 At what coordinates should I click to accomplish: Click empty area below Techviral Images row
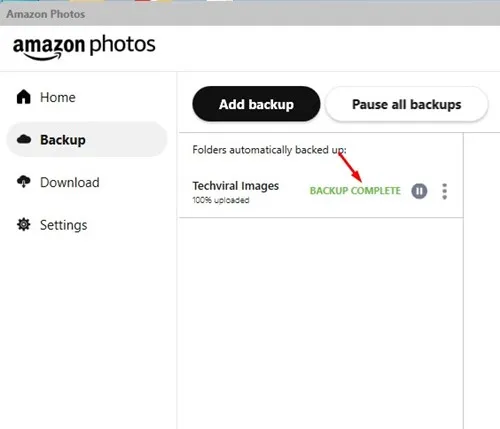pyautogui.click(x=321, y=320)
